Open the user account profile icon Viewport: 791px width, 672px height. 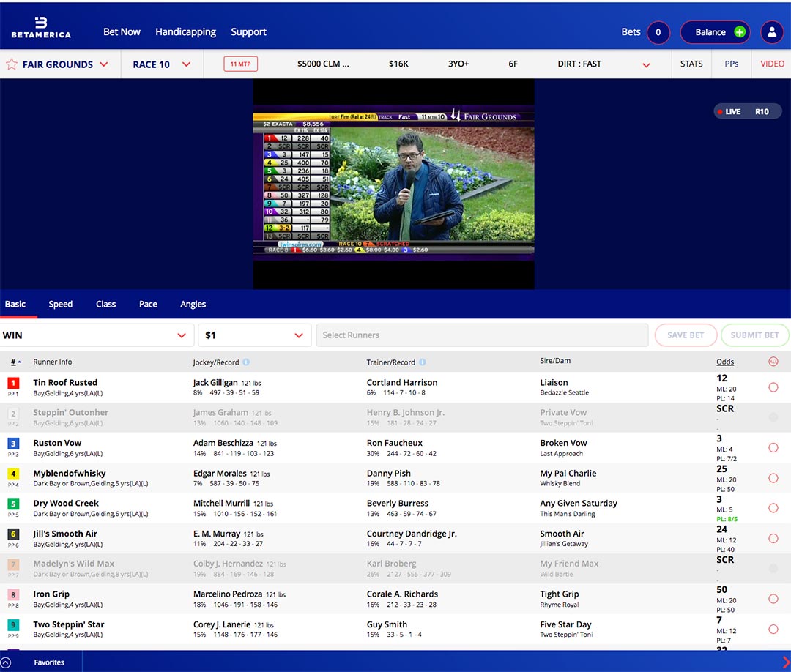click(772, 32)
